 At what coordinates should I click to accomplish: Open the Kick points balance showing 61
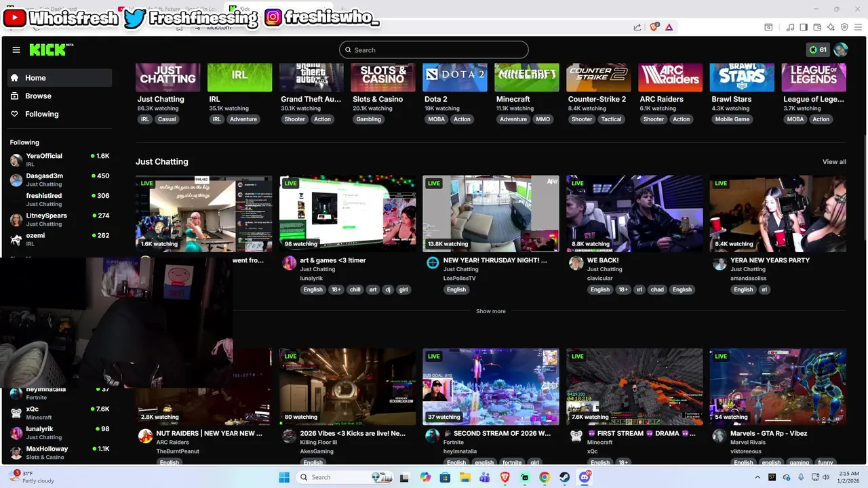(x=818, y=49)
